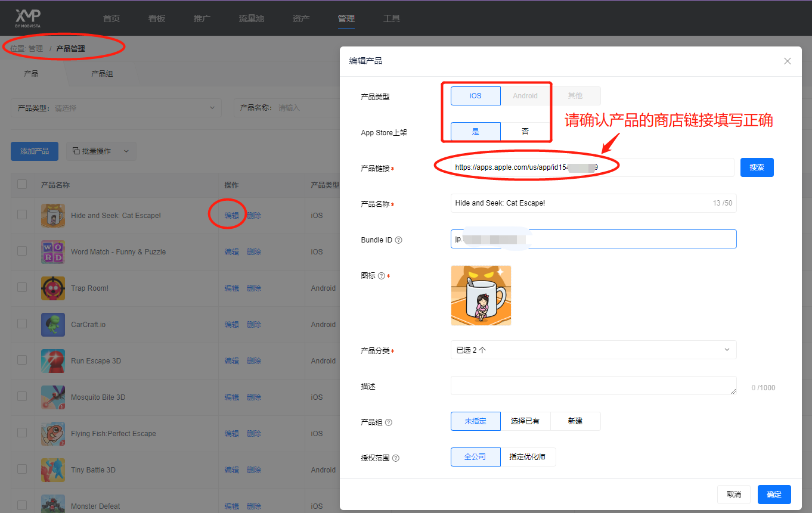The image size is (812, 513).
Task: Click the Trap Room! app icon
Action: coord(53,288)
